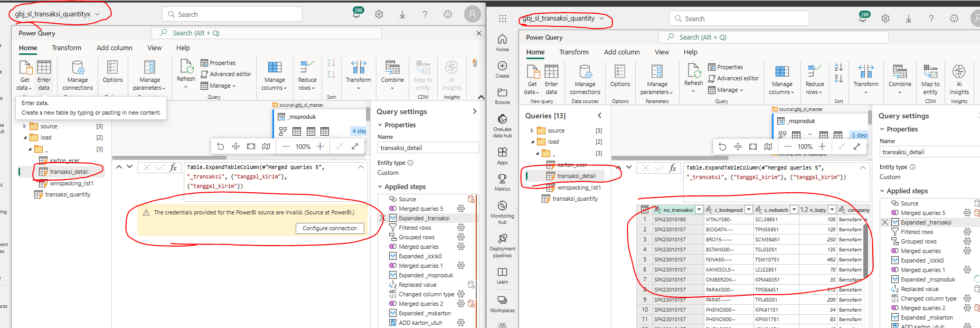The image size is (980, 328).
Task: Switch to Transform tab in right window
Action: click(574, 52)
